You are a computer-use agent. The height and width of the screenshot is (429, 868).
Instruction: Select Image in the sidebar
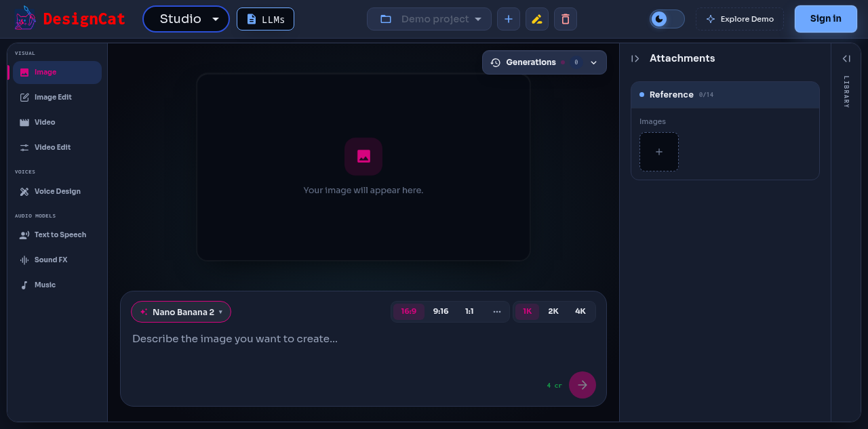tap(57, 73)
